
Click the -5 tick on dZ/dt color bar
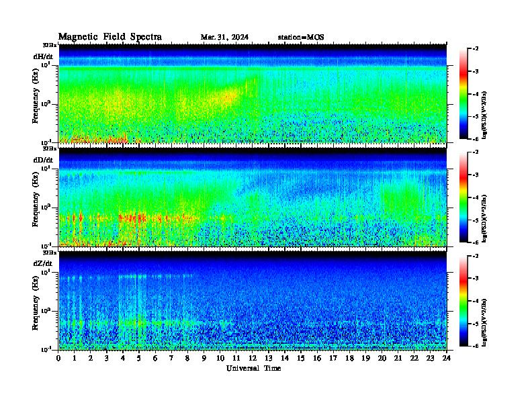[x=475, y=323]
